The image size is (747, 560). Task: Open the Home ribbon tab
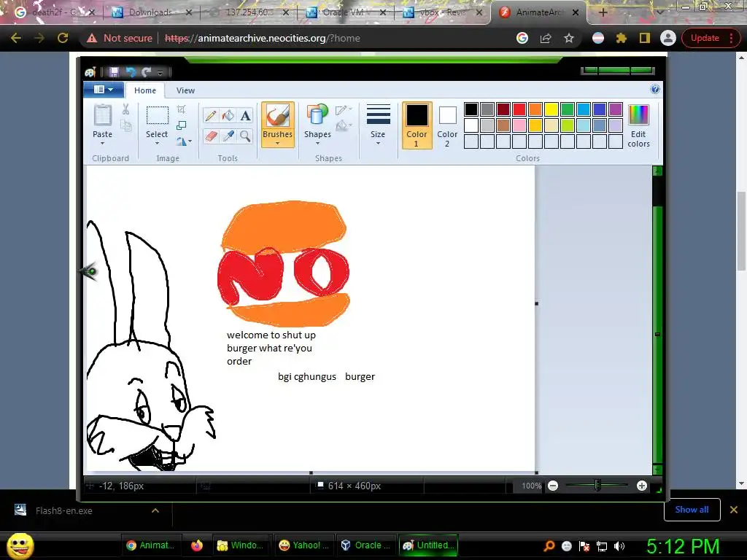coord(145,90)
